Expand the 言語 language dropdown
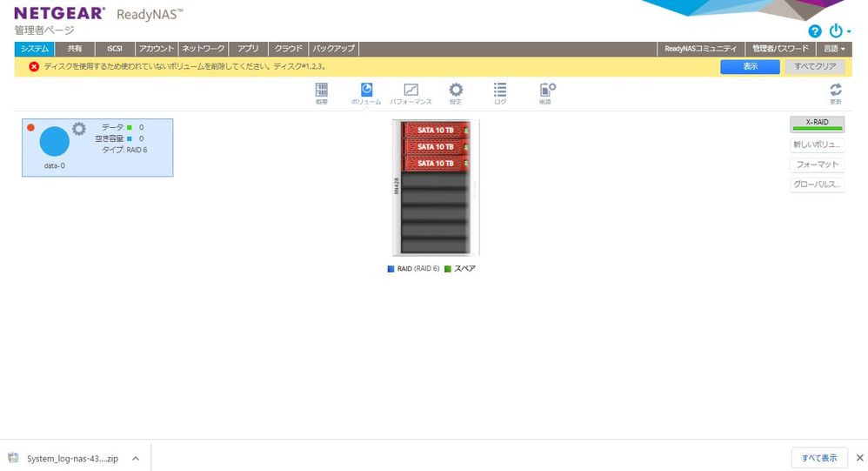 (x=834, y=49)
